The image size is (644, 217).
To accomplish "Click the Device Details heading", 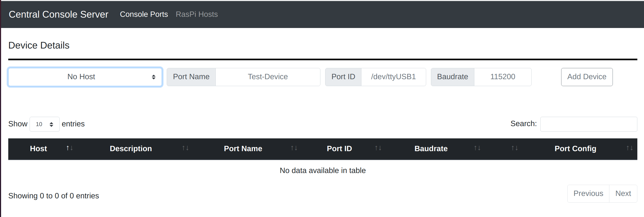I will pos(39,45).
